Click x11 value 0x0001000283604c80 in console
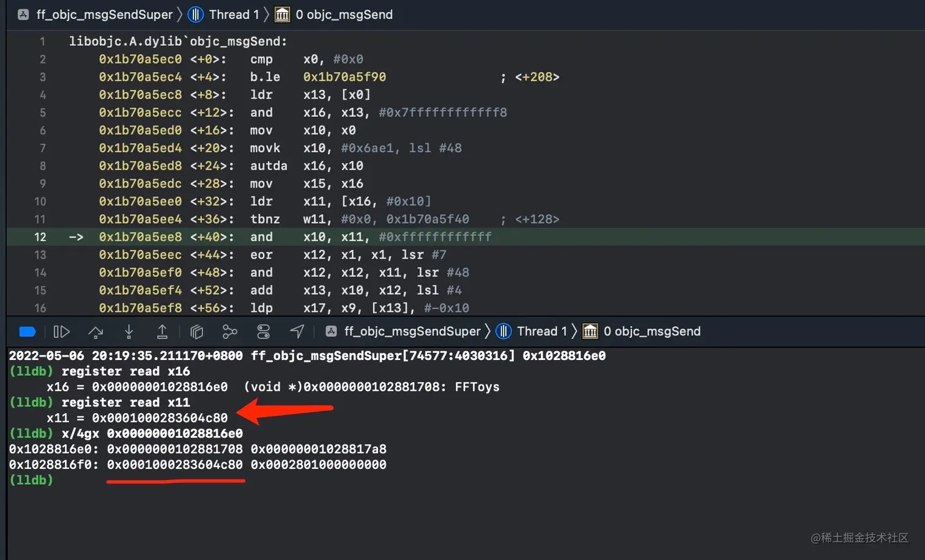This screenshot has width=925, height=560. click(160, 418)
